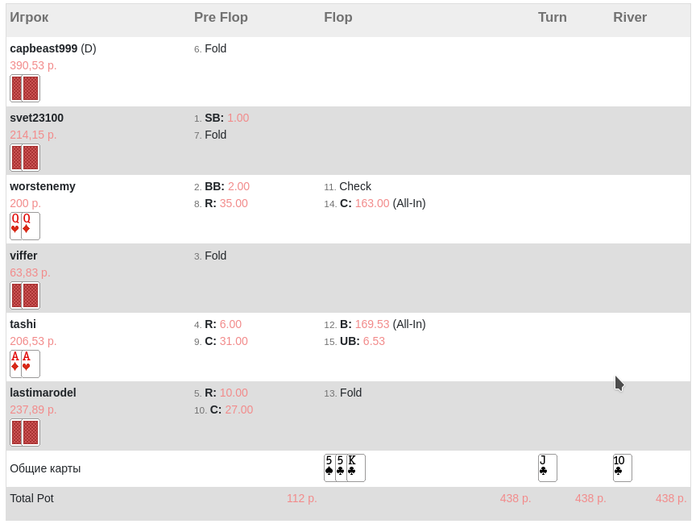Select worstenemy's Queen of diamonds card
The image size is (700, 528).
pyautogui.click(x=31, y=226)
